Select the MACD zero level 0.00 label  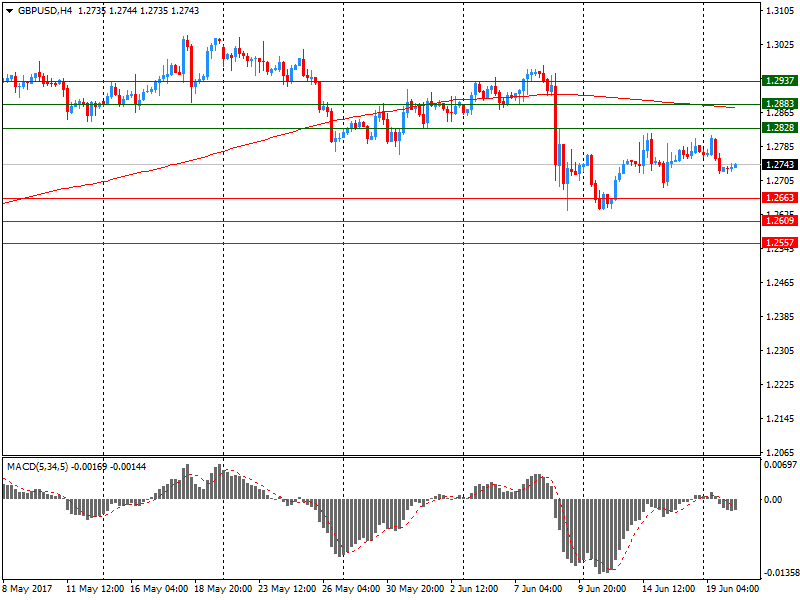click(x=773, y=499)
